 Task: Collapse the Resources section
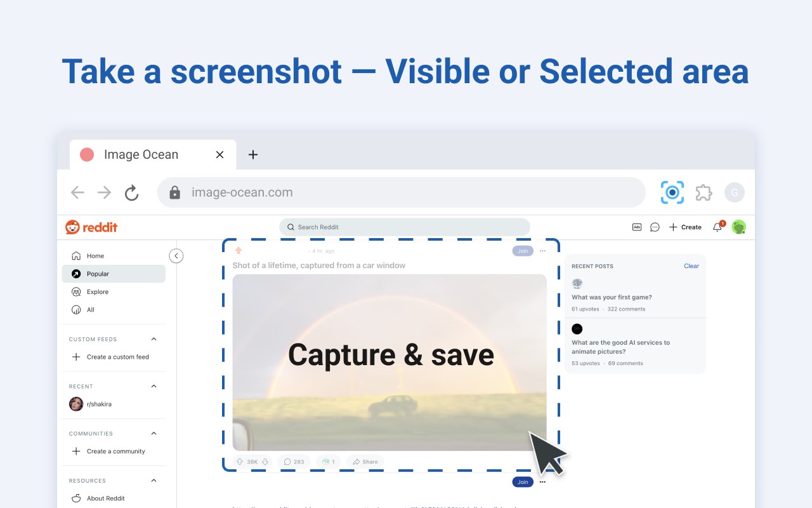point(154,481)
